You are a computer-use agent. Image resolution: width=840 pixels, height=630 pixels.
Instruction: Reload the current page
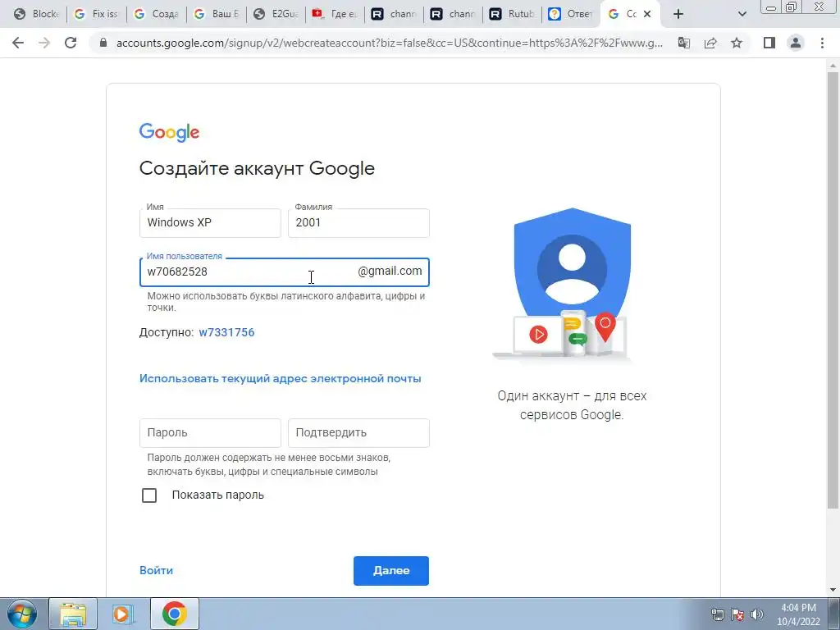pyautogui.click(x=71, y=43)
